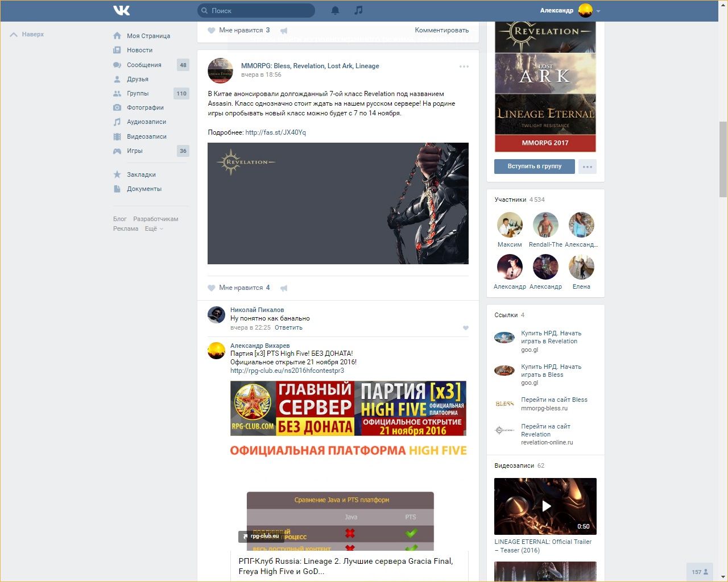Open Сообщения in sidebar
Screen dimensions: 728x582
[x=144, y=65]
